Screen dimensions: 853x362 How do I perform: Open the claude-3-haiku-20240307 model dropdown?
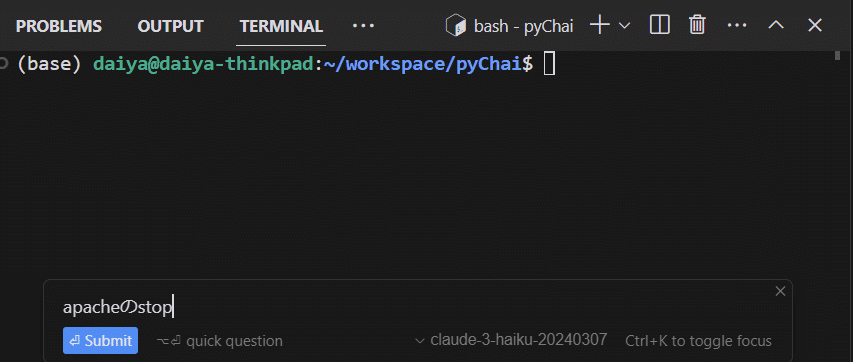[510, 340]
